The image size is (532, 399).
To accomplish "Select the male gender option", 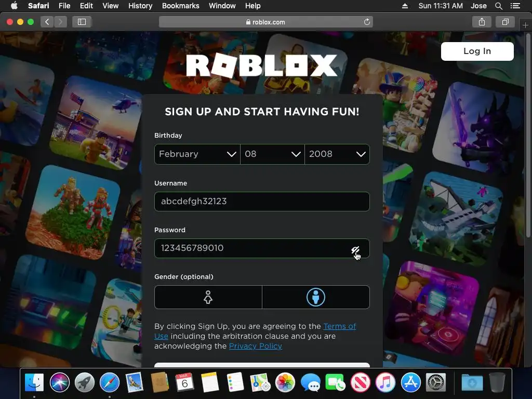I will (316, 297).
